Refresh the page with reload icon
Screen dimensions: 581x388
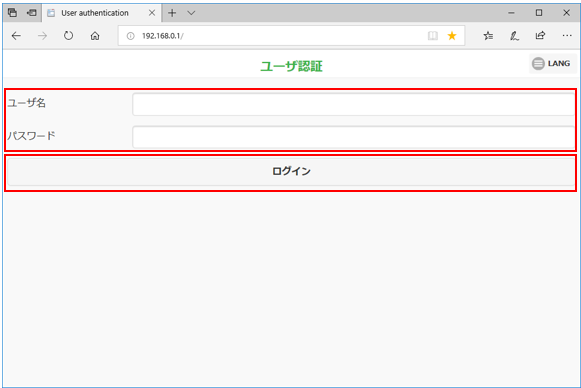[69, 36]
